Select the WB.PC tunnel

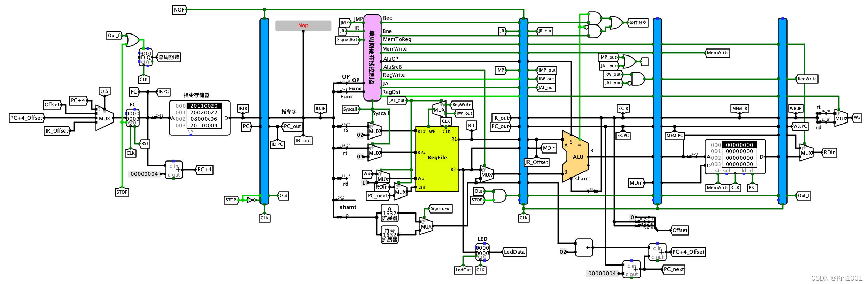(800, 126)
